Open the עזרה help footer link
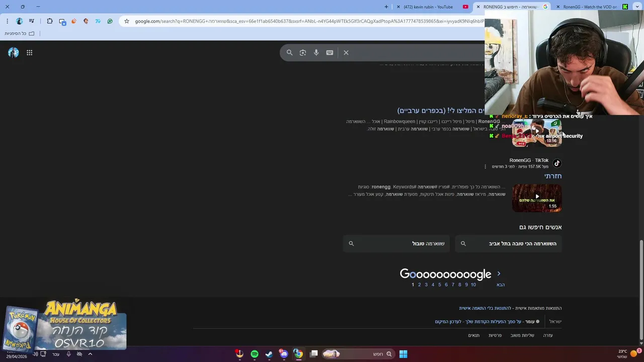 pos(548,335)
